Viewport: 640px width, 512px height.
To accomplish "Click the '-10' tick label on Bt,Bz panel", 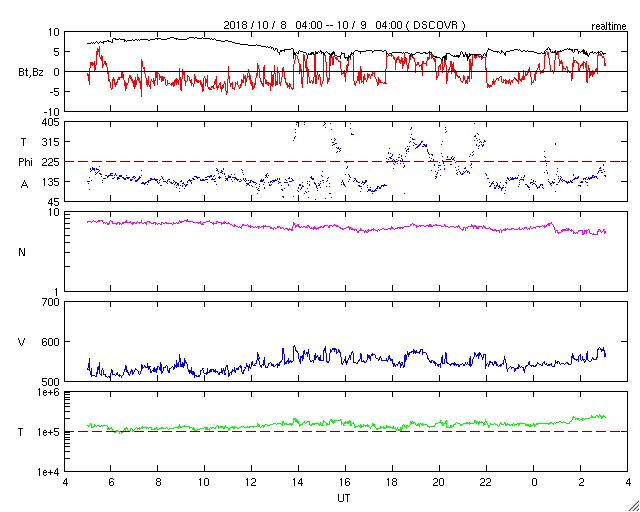I will [x=51, y=112].
